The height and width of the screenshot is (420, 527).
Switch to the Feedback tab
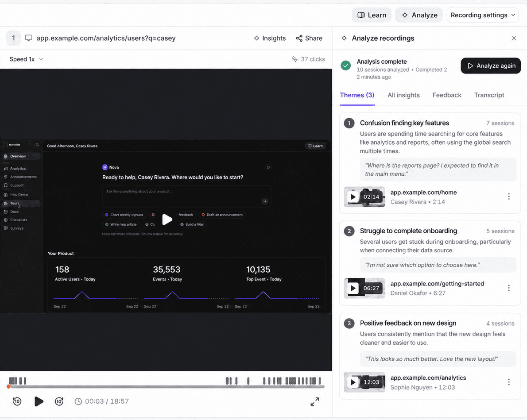tap(447, 95)
